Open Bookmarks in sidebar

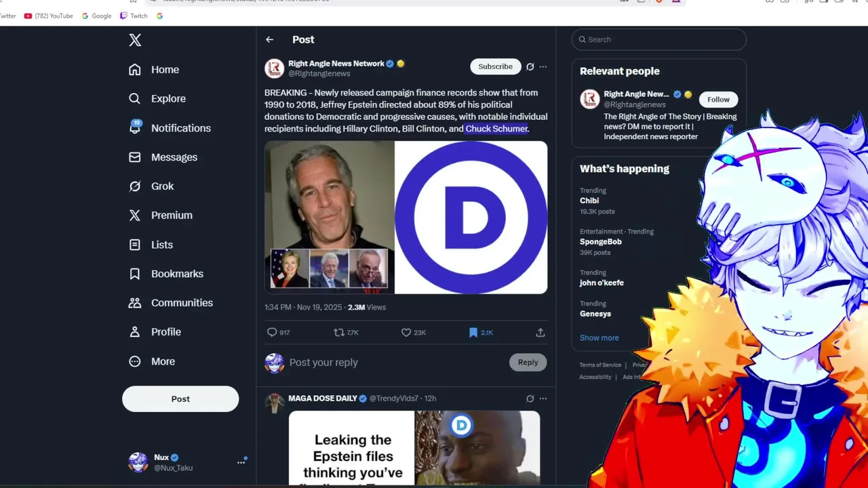[x=166, y=274]
